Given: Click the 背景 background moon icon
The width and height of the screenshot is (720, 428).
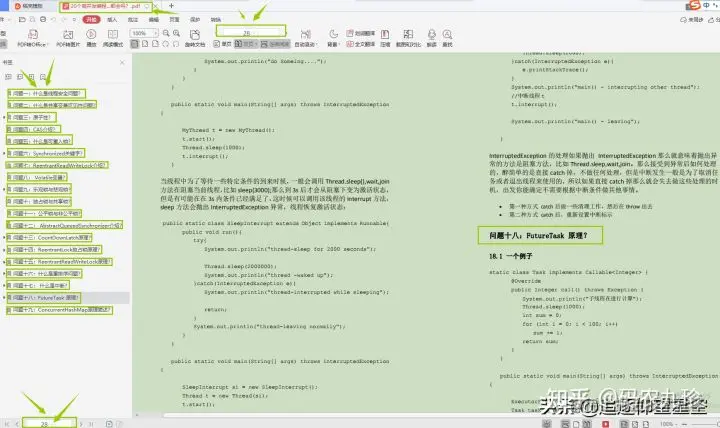Looking at the screenshot, I should 333,34.
